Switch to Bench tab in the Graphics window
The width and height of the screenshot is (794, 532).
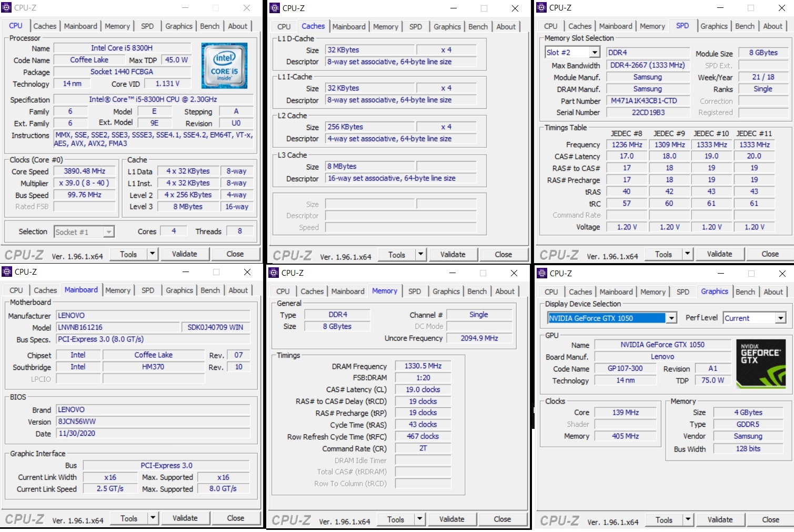(x=745, y=292)
